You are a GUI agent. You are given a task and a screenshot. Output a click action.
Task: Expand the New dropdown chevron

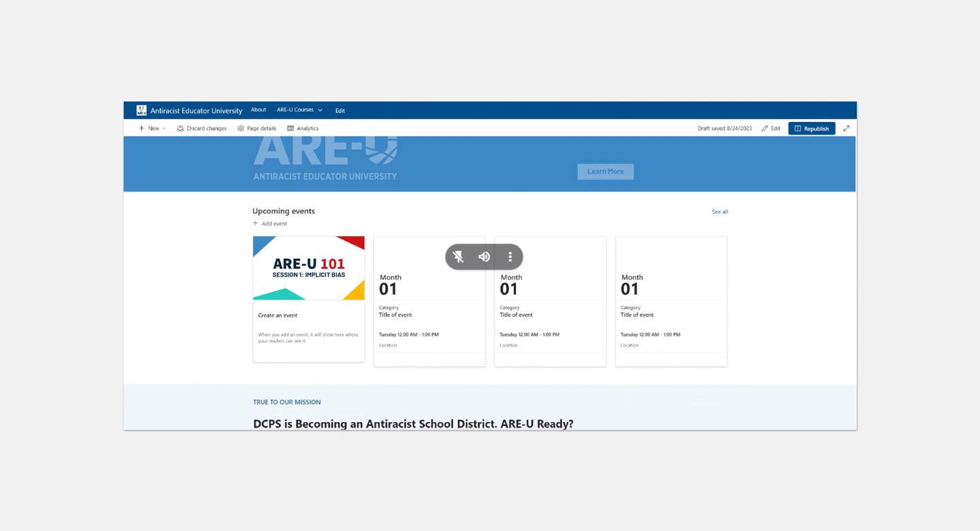(165, 129)
